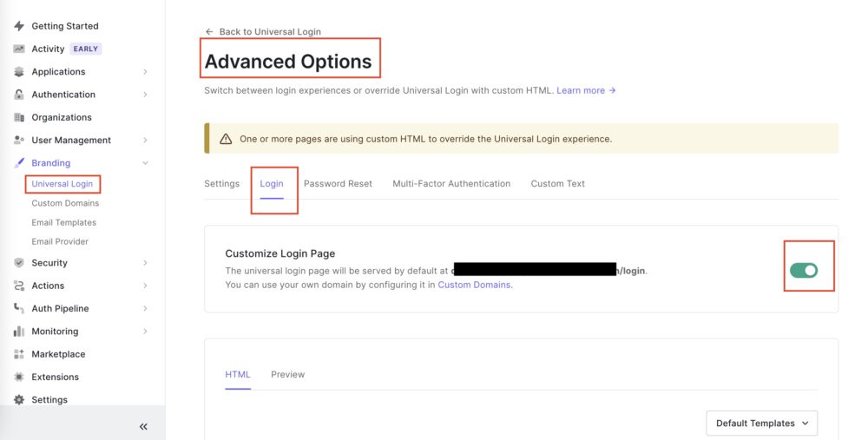The height and width of the screenshot is (440, 868).
Task: Click the Actions flow icon
Action: 19,286
